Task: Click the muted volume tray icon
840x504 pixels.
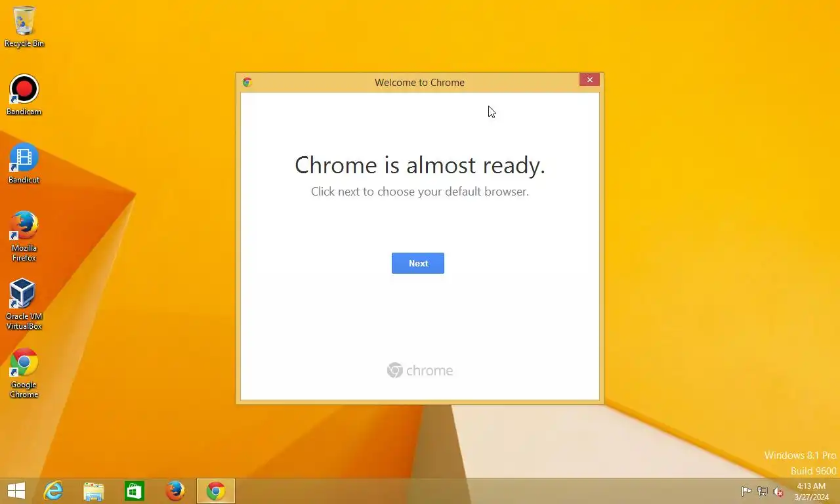Action: [778, 492]
